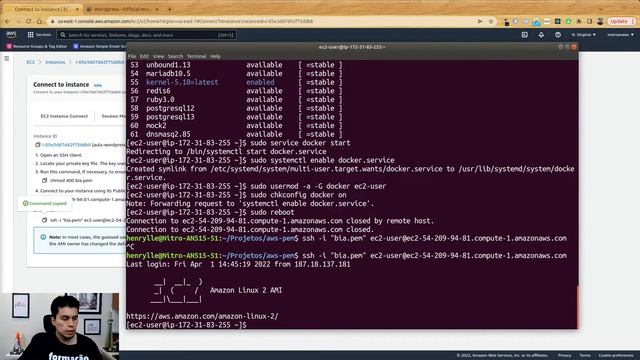Open AWS CloudShell icon in console header
The height and width of the screenshot is (360, 640).
tap(524, 35)
